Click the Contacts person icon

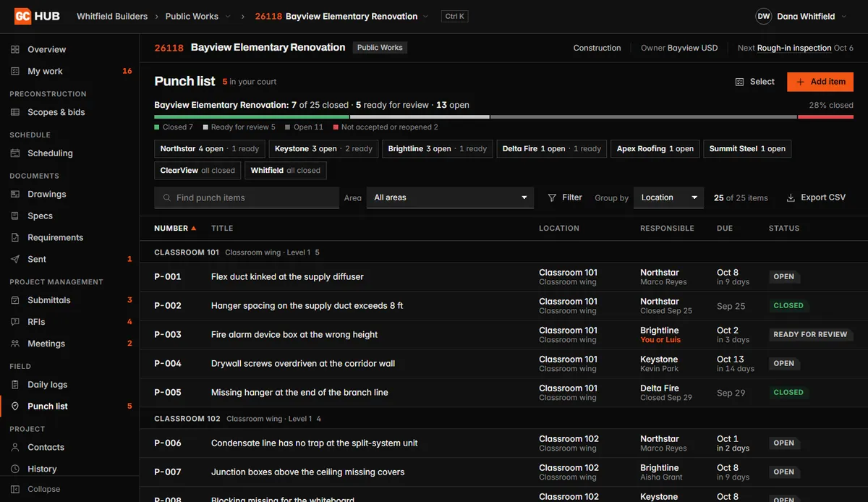click(x=15, y=447)
